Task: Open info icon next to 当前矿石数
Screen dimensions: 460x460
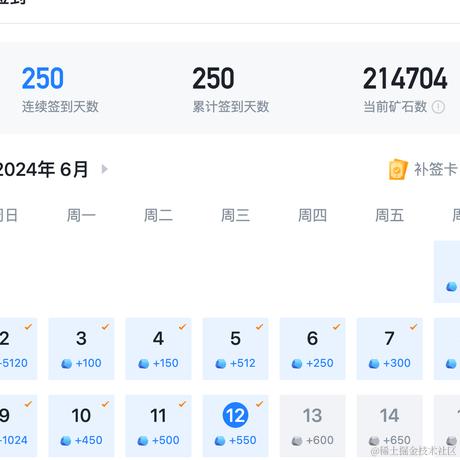Action: [438, 107]
